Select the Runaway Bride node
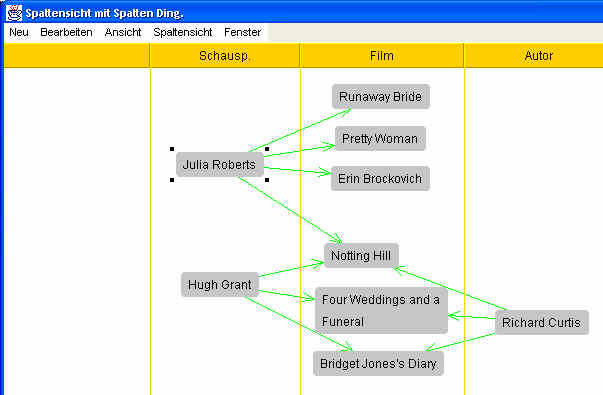The height and width of the screenshot is (395, 603). coord(381,97)
